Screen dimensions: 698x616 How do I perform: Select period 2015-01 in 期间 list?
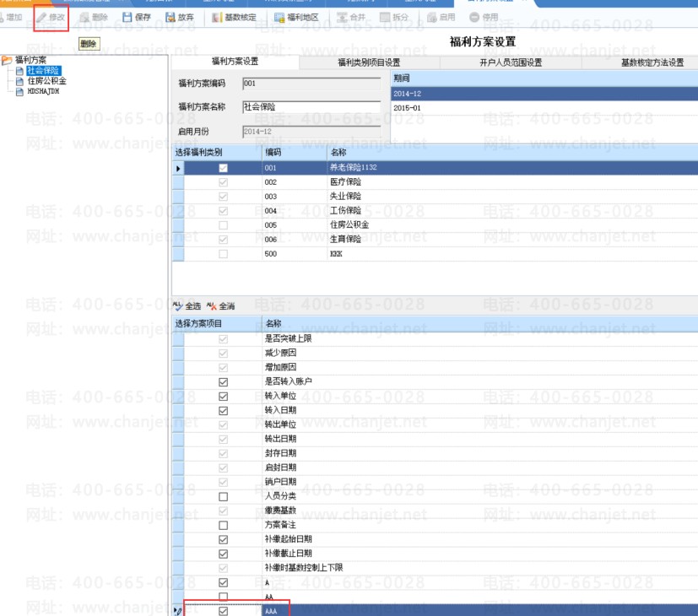coord(407,108)
